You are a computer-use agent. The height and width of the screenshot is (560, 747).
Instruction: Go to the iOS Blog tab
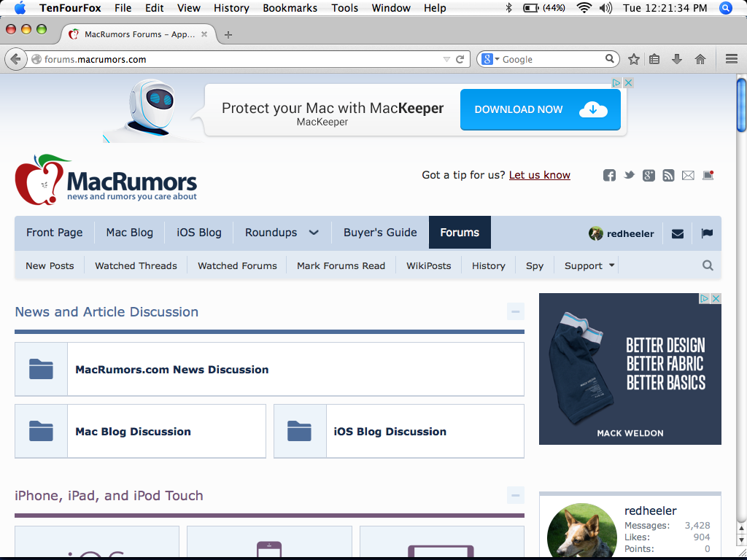199,233
